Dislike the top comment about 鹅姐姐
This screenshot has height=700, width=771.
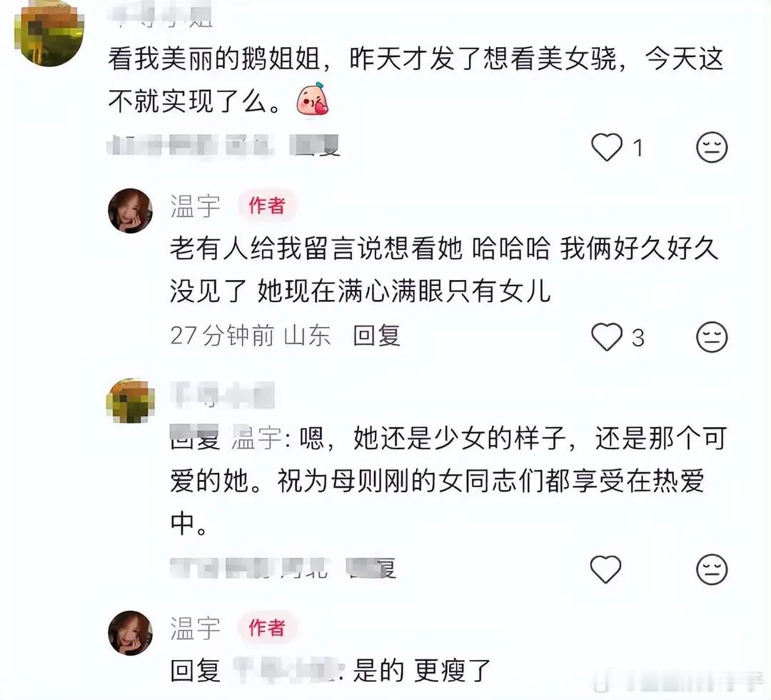click(712, 147)
